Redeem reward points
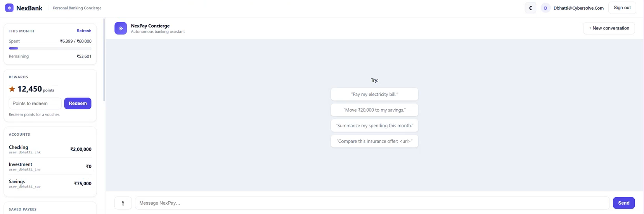The height and width of the screenshot is (214, 644). coord(78,104)
